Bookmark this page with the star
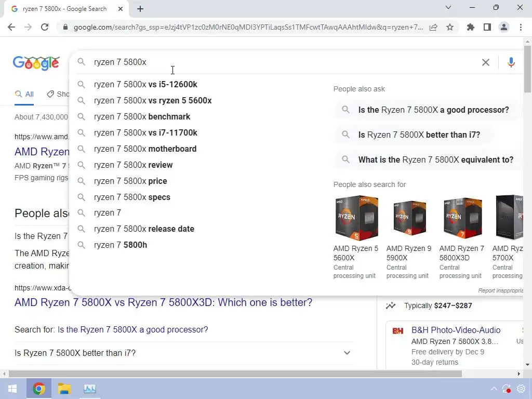This screenshot has height=399, width=532. (x=450, y=27)
